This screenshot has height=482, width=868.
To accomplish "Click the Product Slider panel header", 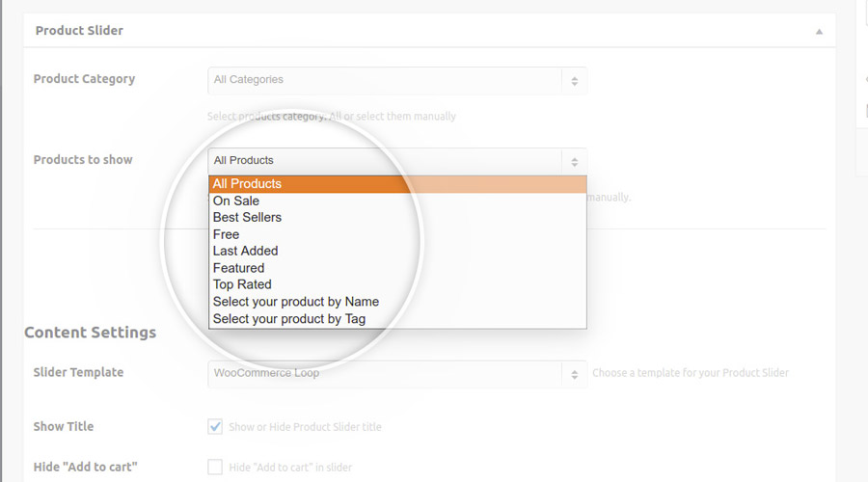I will click(79, 31).
